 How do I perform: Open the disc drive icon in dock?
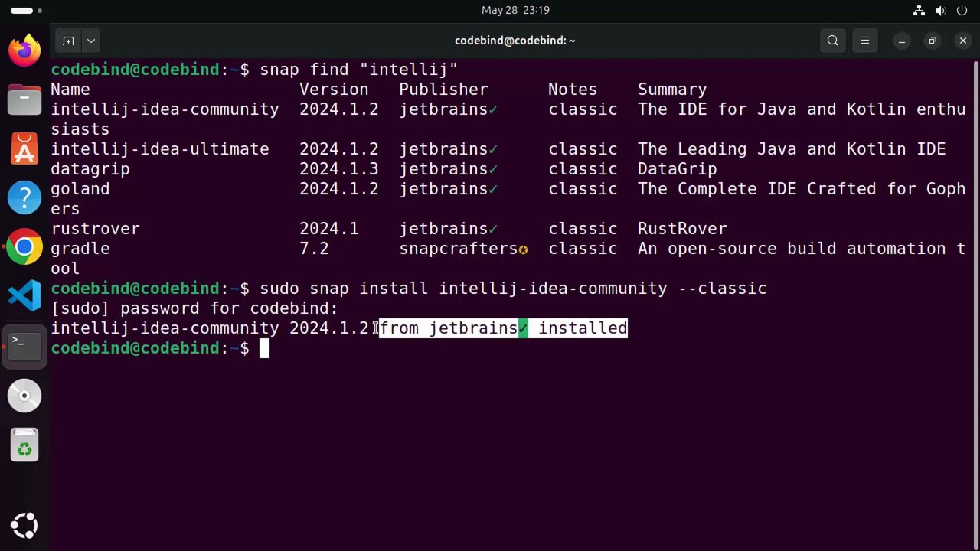(24, 395)
